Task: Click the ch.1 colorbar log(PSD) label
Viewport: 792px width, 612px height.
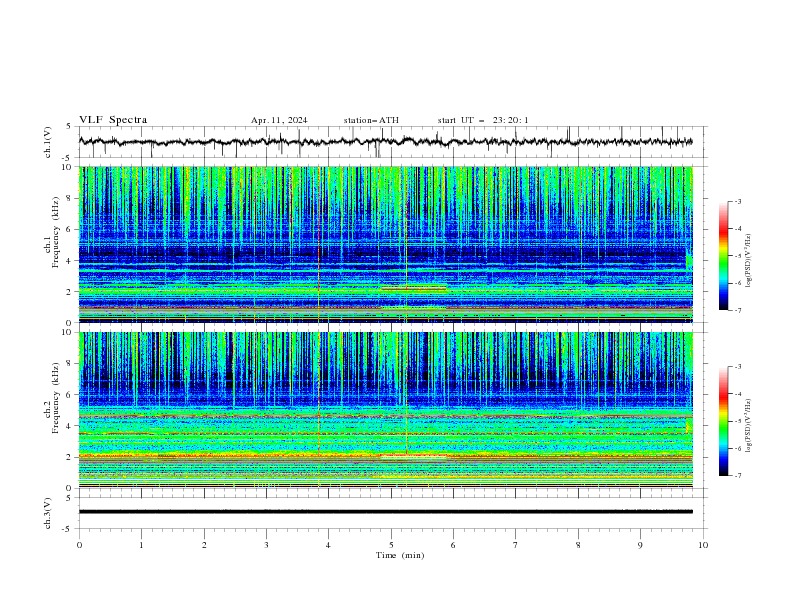Action: click(749, 261)
